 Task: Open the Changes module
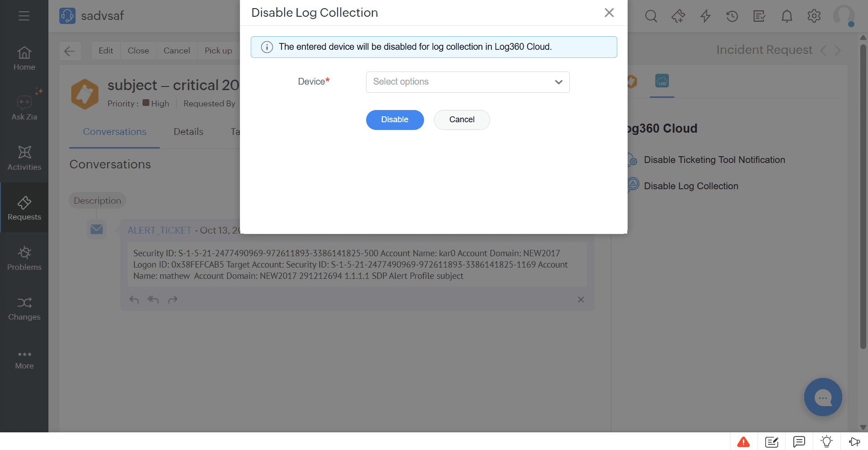pyautogui.click(x=24, y=308)
